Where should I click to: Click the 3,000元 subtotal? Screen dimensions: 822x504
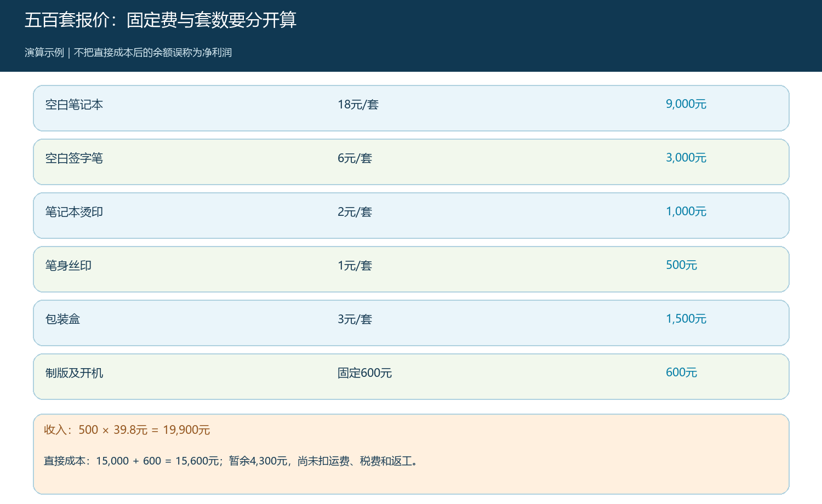[686, 158]
